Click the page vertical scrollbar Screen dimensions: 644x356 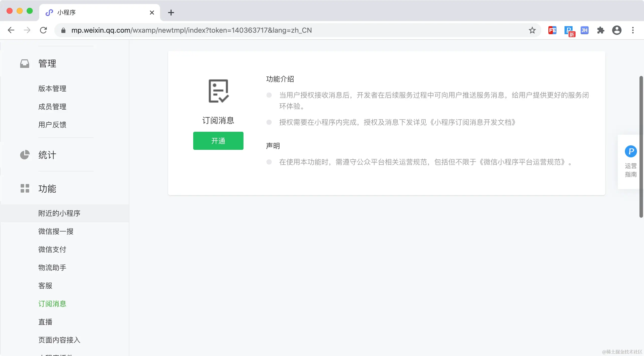pos(641,147)
